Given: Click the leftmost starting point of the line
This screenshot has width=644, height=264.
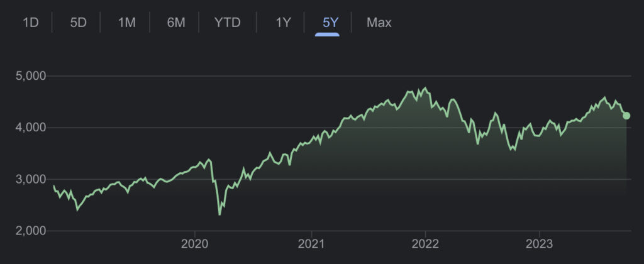Looking at the screenshot, I should (x=54, y=186).
